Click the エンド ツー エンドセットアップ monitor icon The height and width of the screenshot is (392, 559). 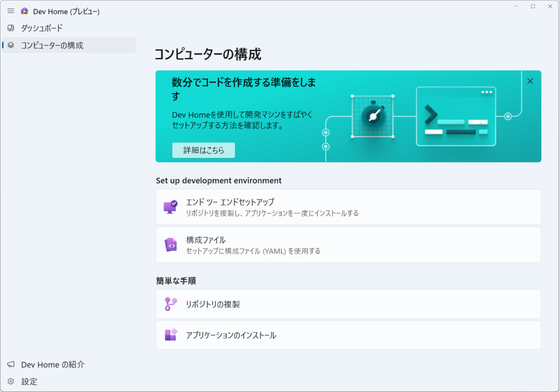coord(171,207)
